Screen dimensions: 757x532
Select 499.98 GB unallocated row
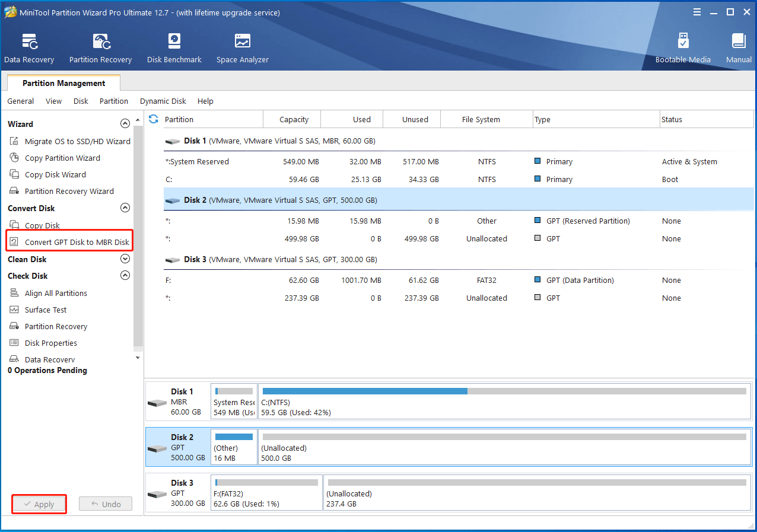[459, 238]
